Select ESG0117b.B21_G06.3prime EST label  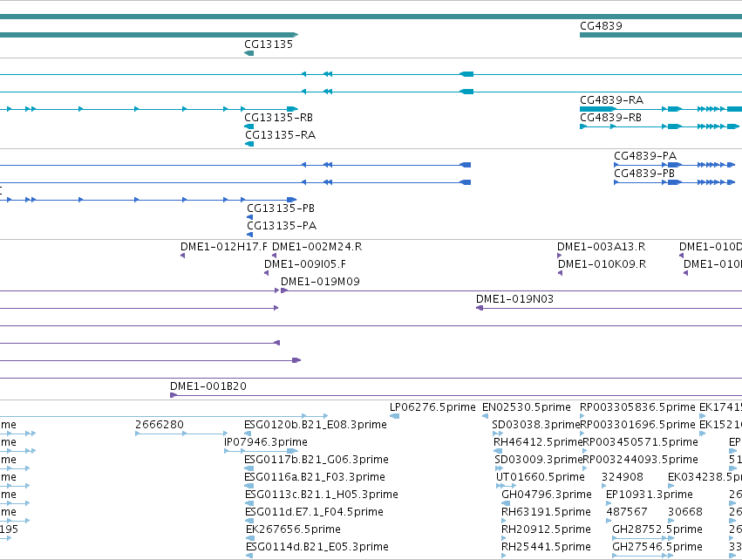317,460
